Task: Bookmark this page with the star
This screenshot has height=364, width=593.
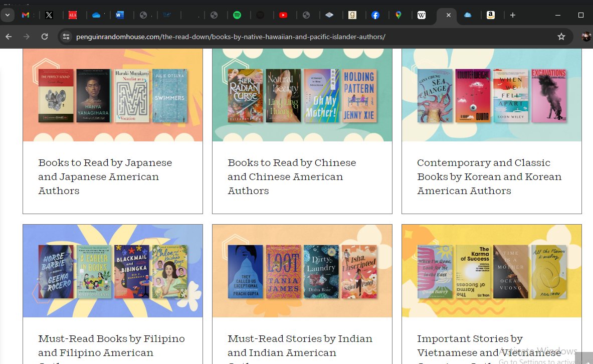Action: click(561, 37)
